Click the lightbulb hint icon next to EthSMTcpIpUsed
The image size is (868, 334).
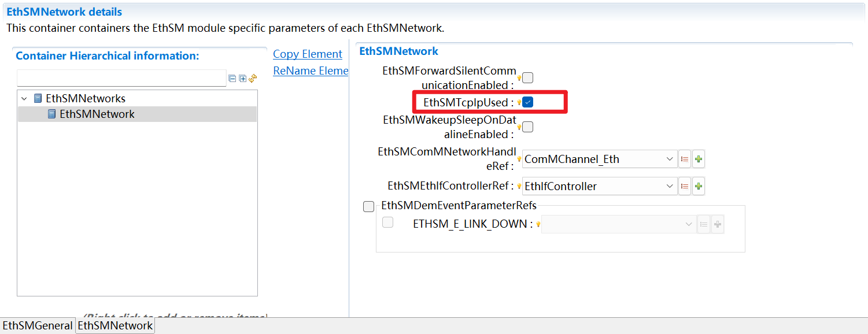(519, 103)
